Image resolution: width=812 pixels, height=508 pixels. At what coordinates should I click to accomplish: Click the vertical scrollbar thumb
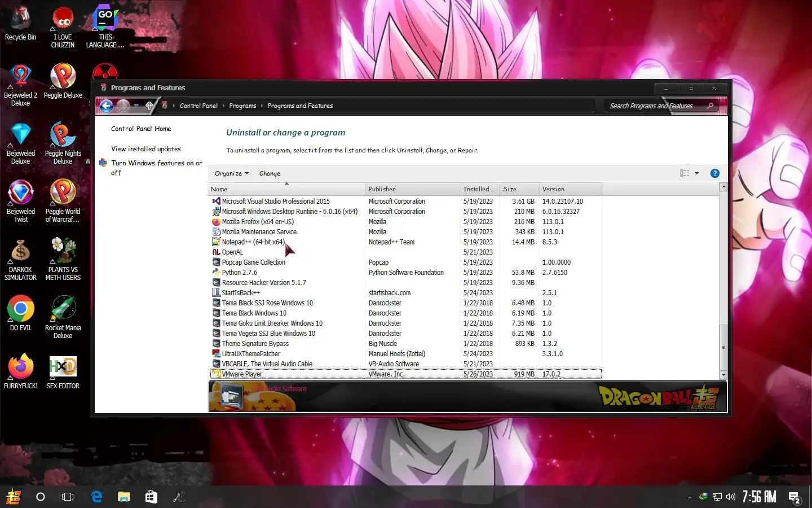[723, 347]
